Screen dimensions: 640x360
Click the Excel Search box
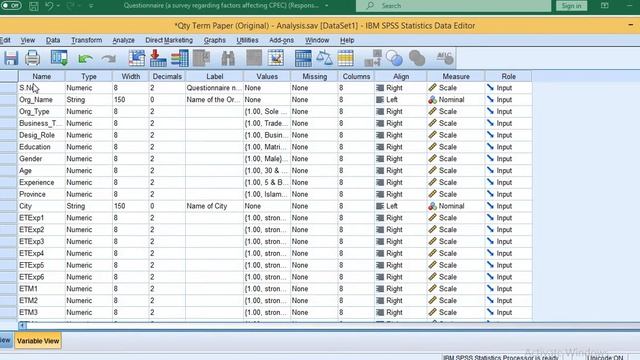pos(453,6)
